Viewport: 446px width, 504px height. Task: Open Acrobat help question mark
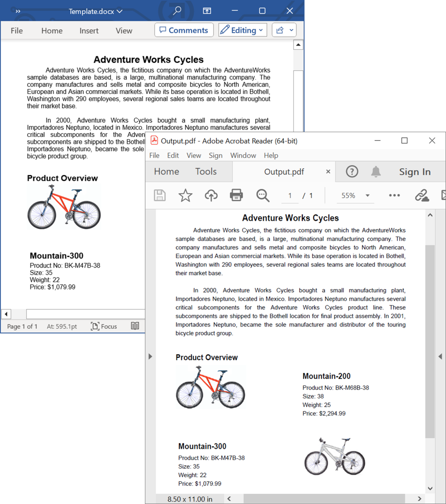pos(351,171)
